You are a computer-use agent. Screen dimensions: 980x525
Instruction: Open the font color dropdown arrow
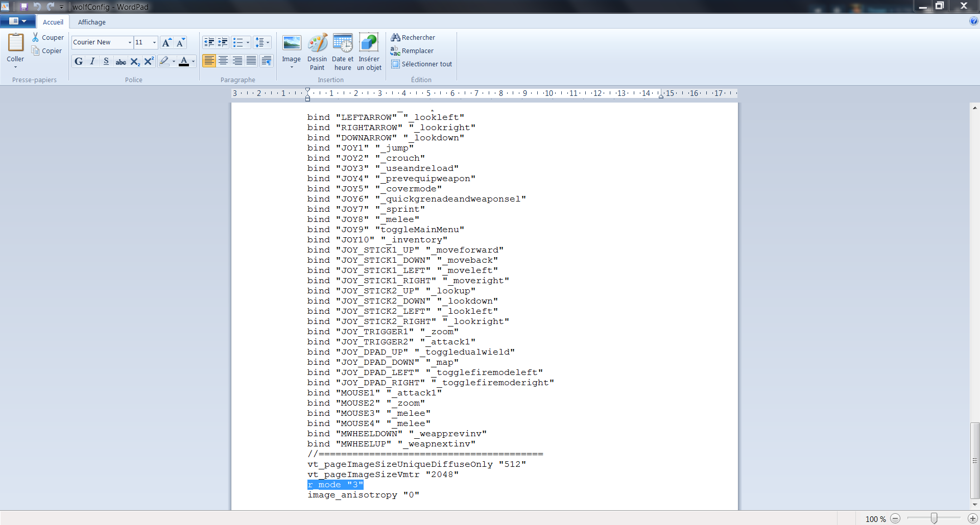pyautogui.click(x=193, y=61)
